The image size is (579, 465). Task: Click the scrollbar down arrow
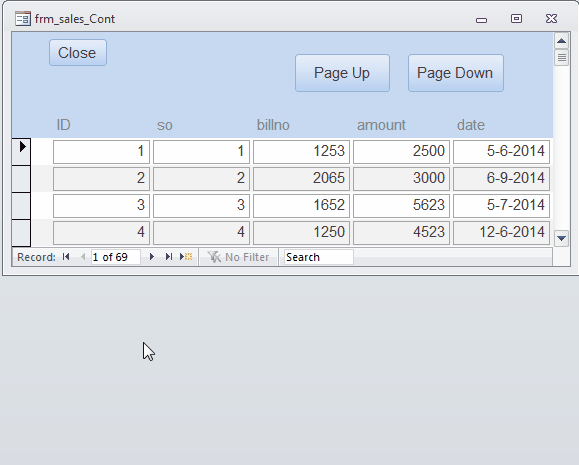point(561,238)
